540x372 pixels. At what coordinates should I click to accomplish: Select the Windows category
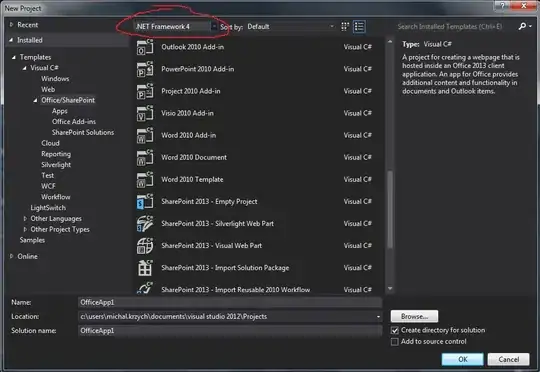[55, 79]
